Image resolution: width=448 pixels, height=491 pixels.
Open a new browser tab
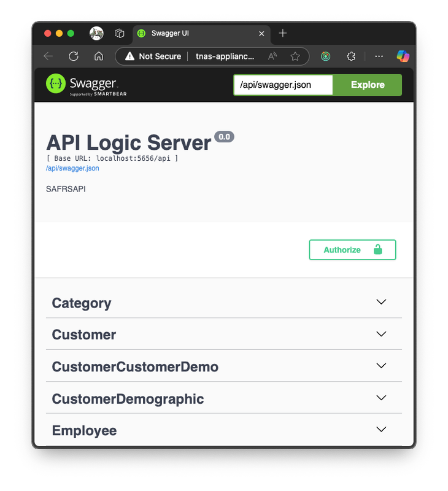pyautogui.click(x=283, y=33)
